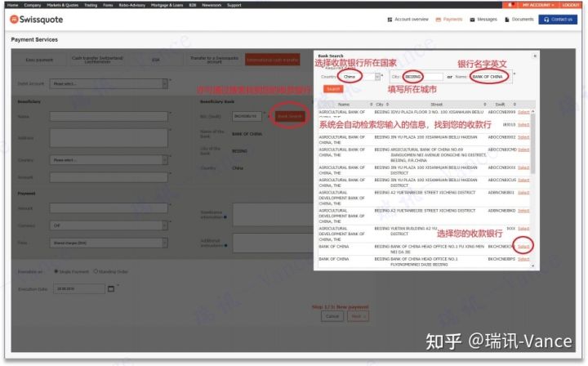
Task: Open the Company menu item
Action: click(x=32, y=5)
